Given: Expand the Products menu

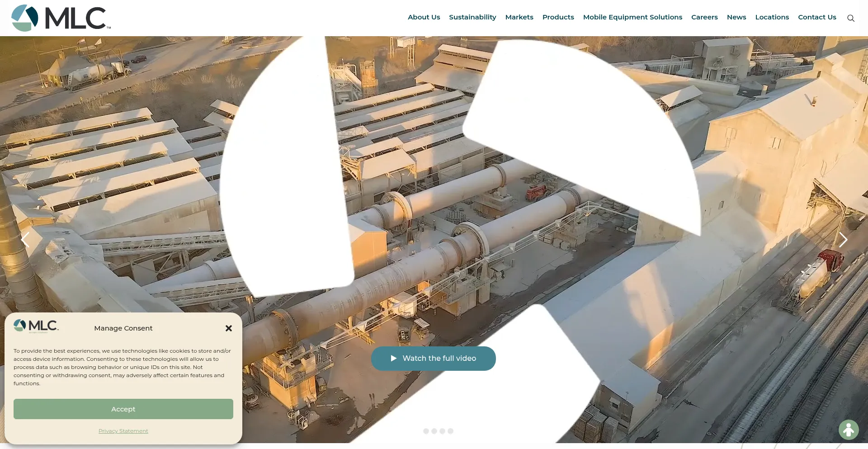Looking at the screenshot, I should [558, 17].
